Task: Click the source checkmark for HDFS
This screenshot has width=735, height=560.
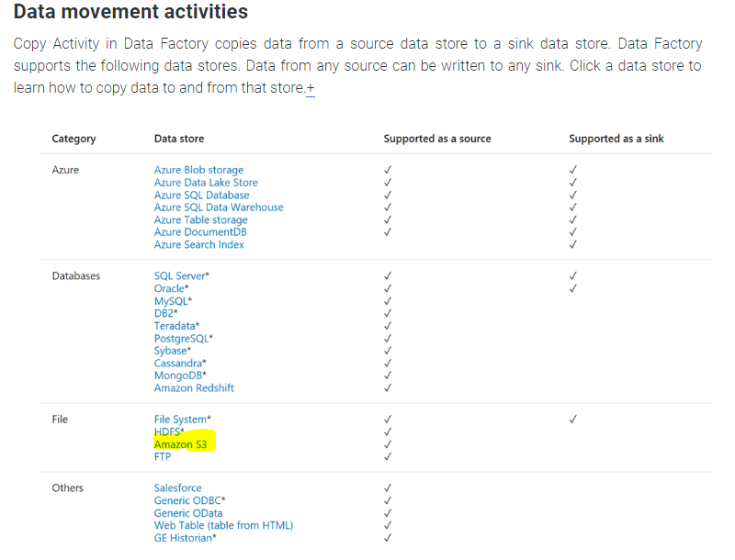Action: pyautogui.click(x=388, y=431)
